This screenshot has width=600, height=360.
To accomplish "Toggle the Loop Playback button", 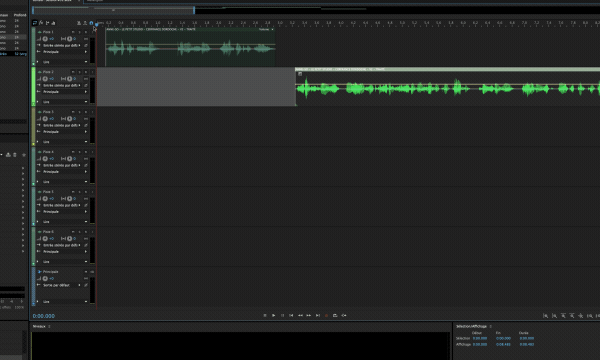I will click(x=335, y=316).
